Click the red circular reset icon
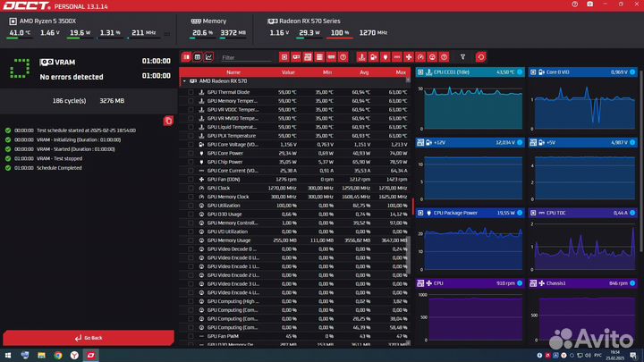 click(481, 57)
